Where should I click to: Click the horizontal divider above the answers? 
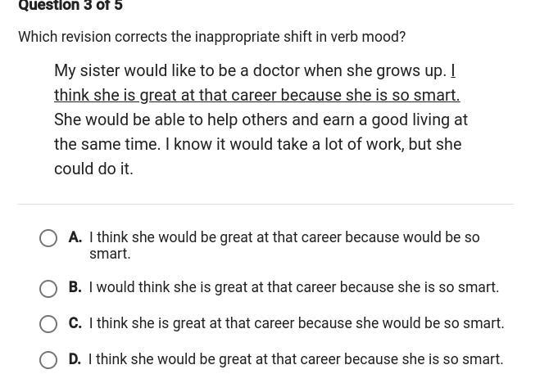(265, 205)
